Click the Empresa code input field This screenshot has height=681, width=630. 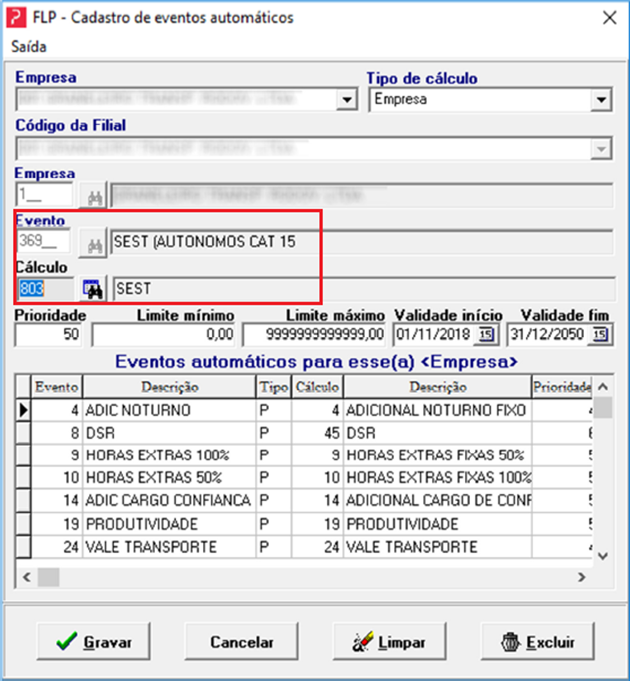coord(44,195)
